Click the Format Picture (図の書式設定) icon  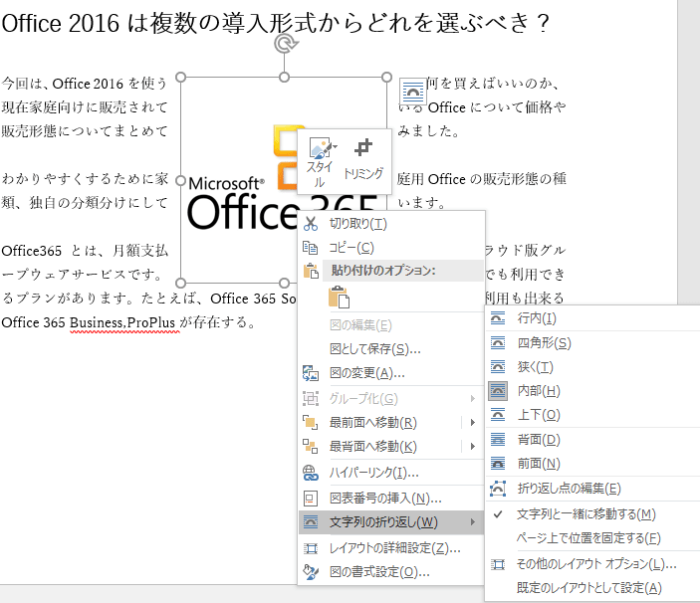pyautogui.click(x=311, y=572)
